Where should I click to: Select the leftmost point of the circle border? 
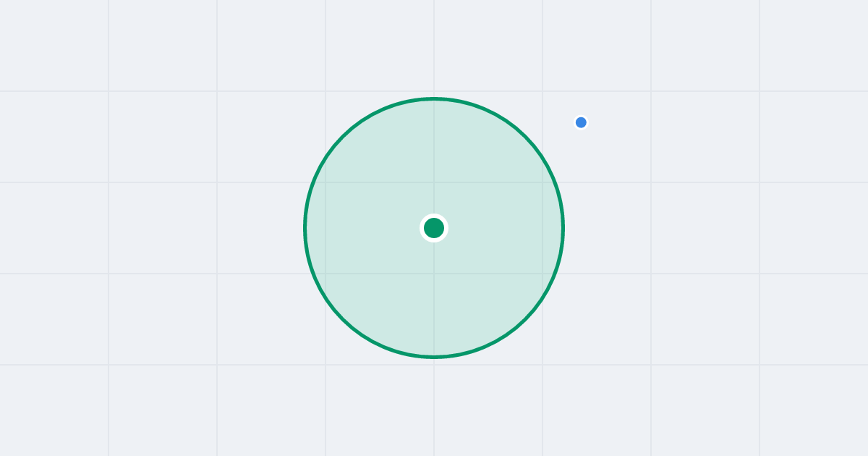[305, 228]
